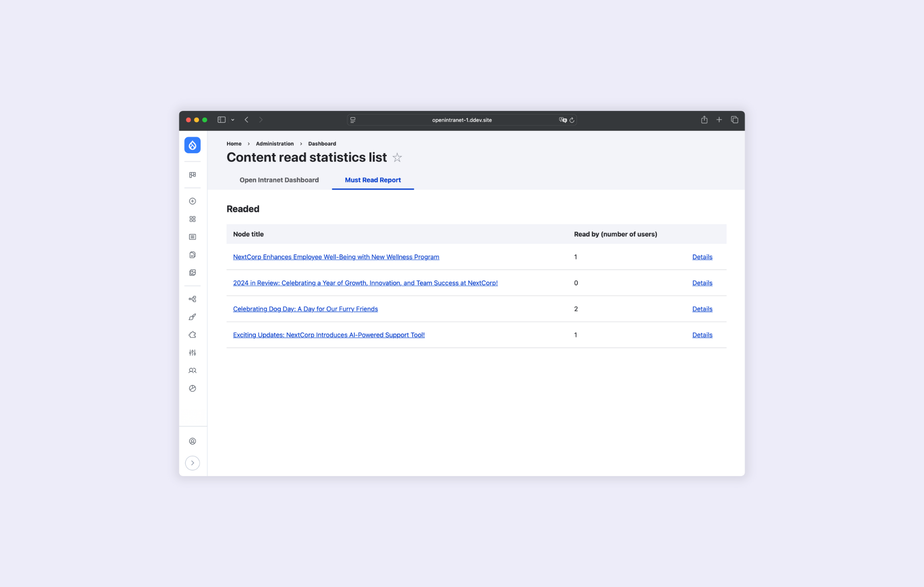Viewport: 924px width, 587px height.
Task: Favorite this page with the star icon
Action: pos(397,158)
